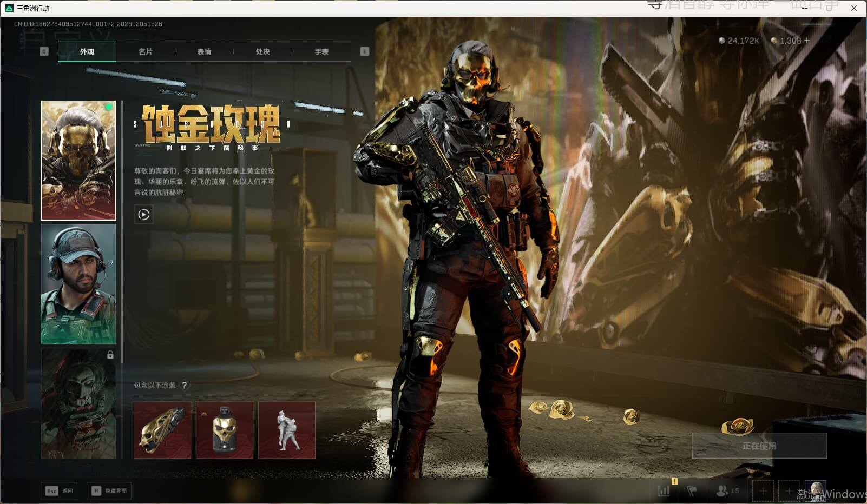Click the E next-tab key icon
Image resolution: width=867 pixels, height=504 pixels.
pos(364,51)
